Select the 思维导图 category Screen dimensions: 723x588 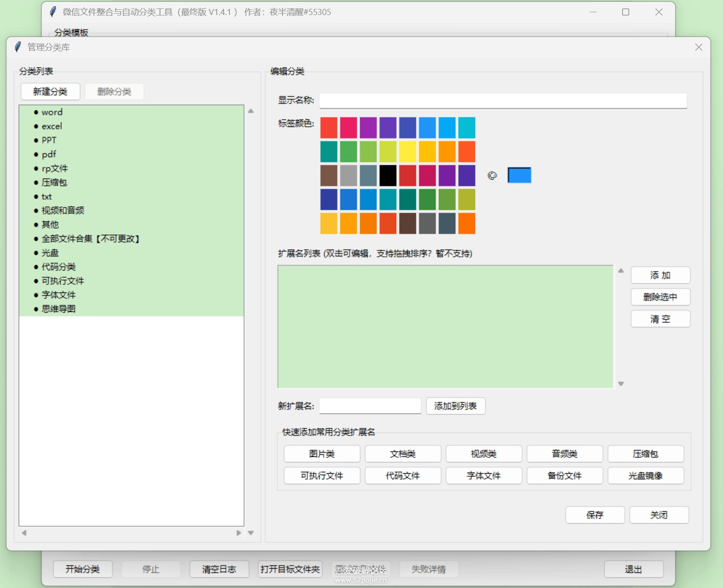tap(59, 309)
